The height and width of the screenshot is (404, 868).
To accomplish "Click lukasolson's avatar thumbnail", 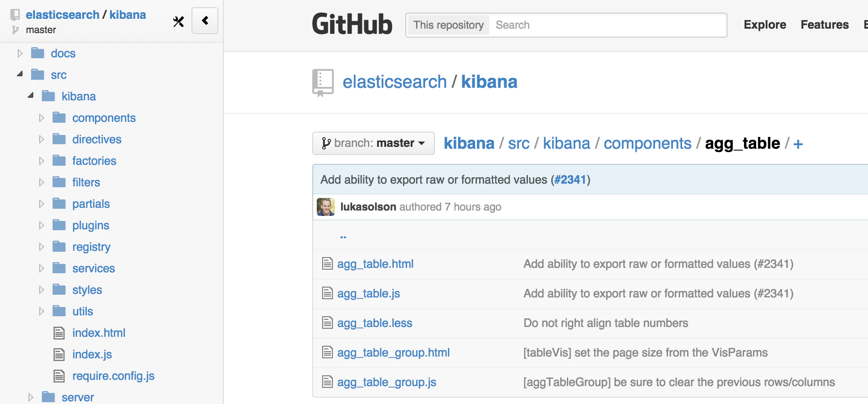I will (326, 207).
